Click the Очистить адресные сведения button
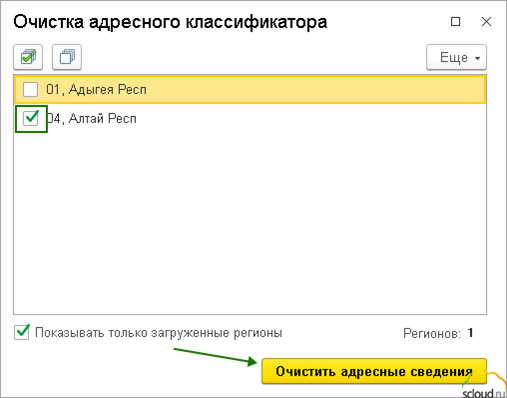 [374, 371]
